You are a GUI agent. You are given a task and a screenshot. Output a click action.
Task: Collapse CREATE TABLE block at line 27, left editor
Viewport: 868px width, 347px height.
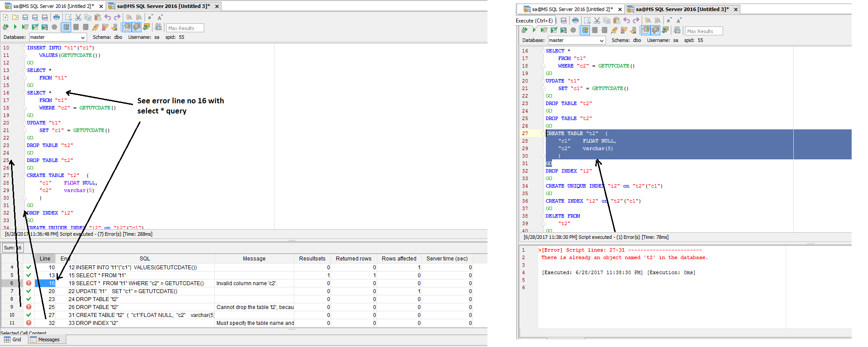(x=24, y=175)
